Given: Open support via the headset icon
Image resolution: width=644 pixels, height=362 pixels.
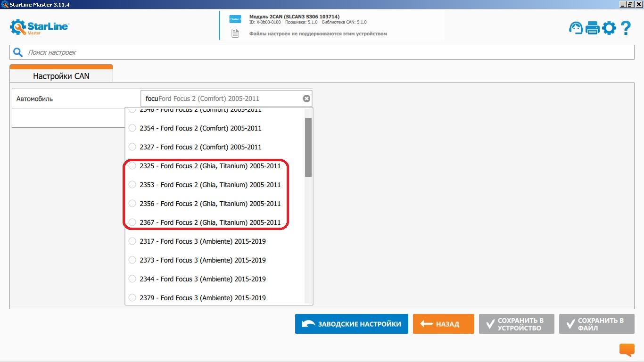Looking at the screenshot, I should (576, 28).
